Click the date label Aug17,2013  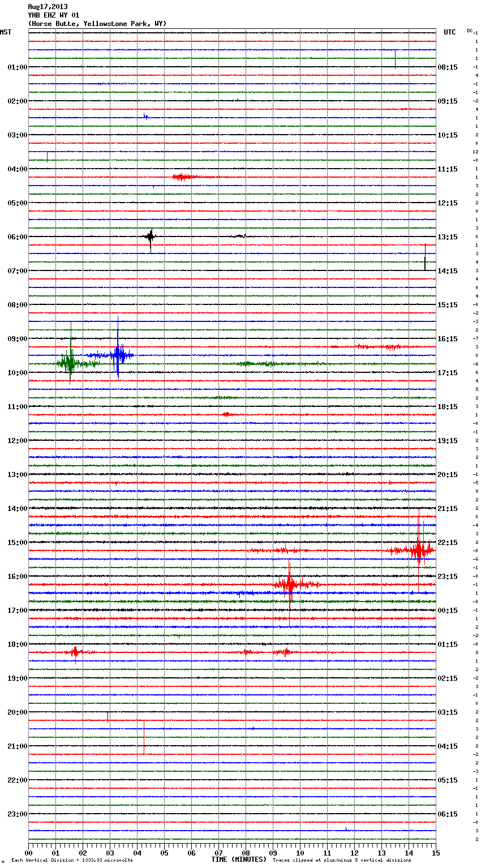click(48, 7)
